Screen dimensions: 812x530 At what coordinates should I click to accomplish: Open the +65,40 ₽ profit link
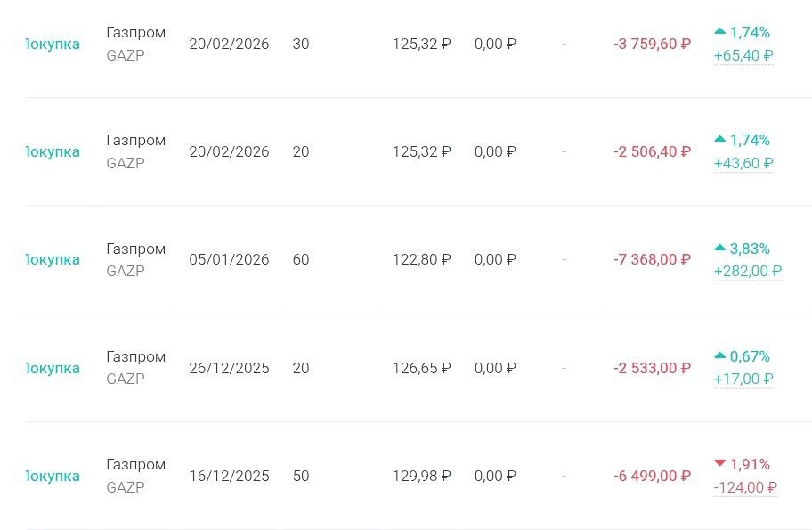point(743,56)
